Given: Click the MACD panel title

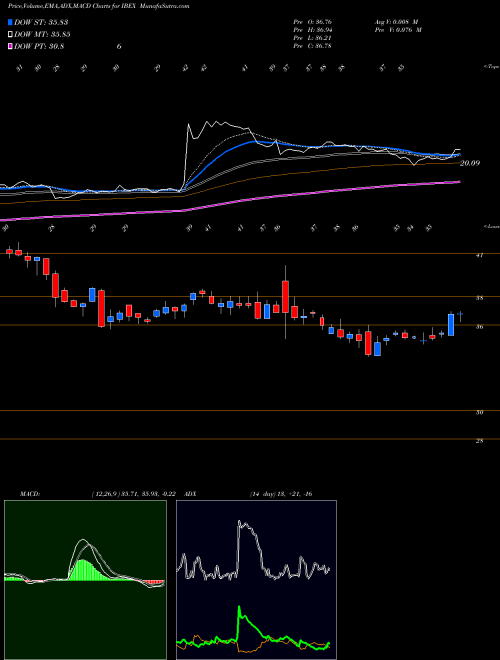Looking at the screenshot, I should [30, 493].
